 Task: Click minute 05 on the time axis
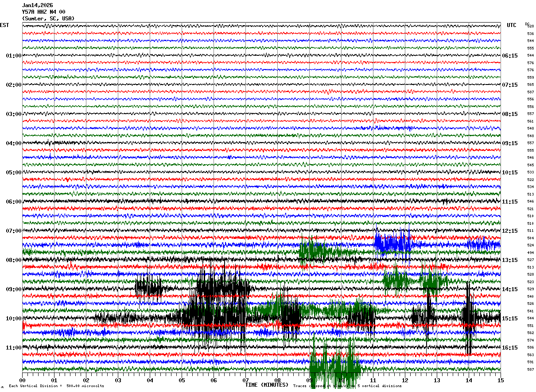[x=182, y=380]
